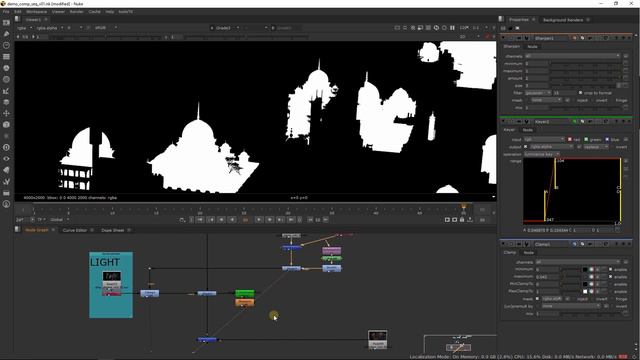640x360 pixels.
Task: Toggle Keyer1 red channel checkbox
Action: [570, 139]
